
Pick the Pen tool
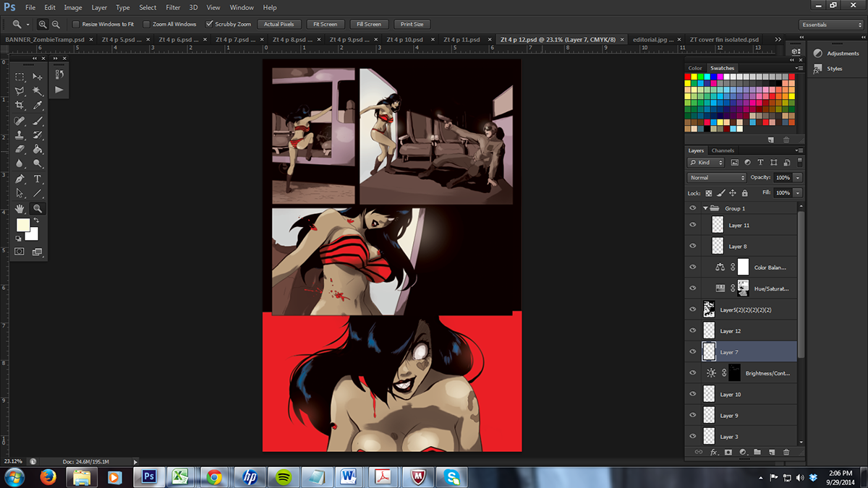(20, 179)
